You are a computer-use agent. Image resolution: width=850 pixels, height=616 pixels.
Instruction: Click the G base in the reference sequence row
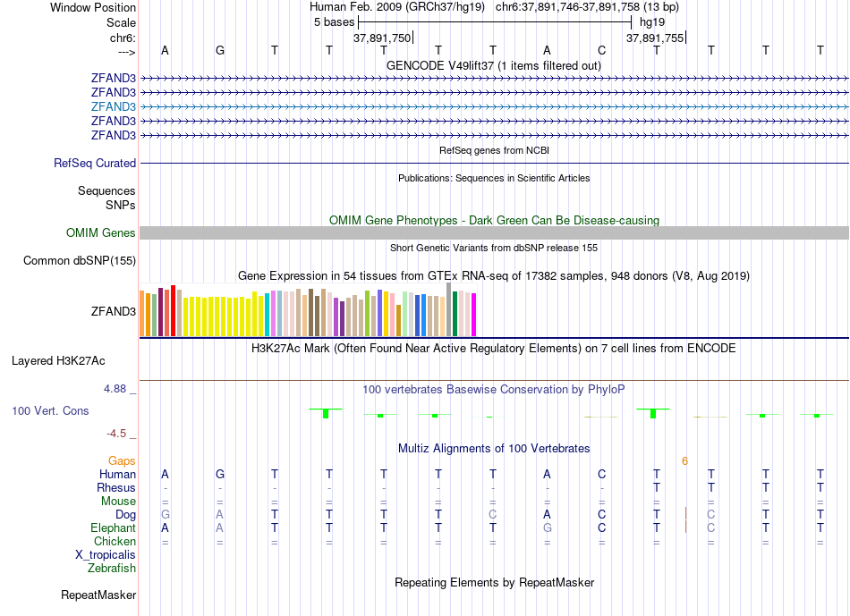(x=219, y=50)
